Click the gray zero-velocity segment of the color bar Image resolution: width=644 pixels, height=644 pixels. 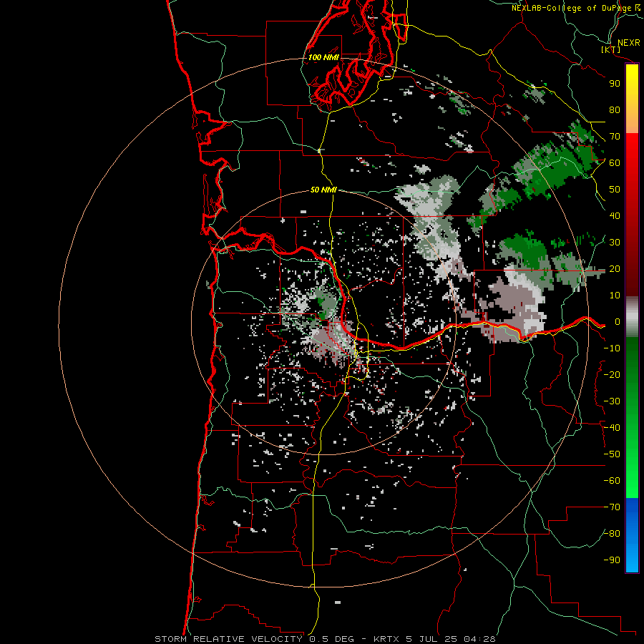point(632,317)
